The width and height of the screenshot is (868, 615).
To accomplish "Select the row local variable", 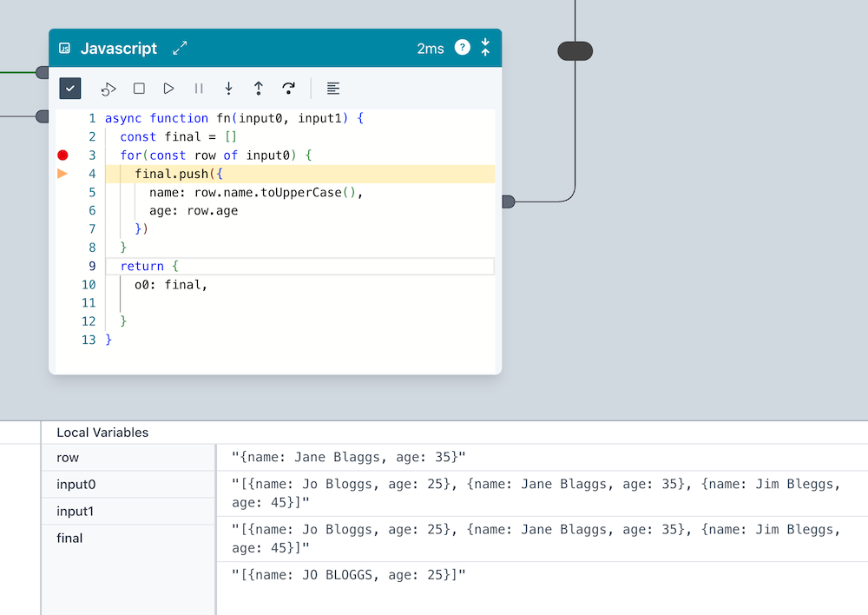I will 68,458.
